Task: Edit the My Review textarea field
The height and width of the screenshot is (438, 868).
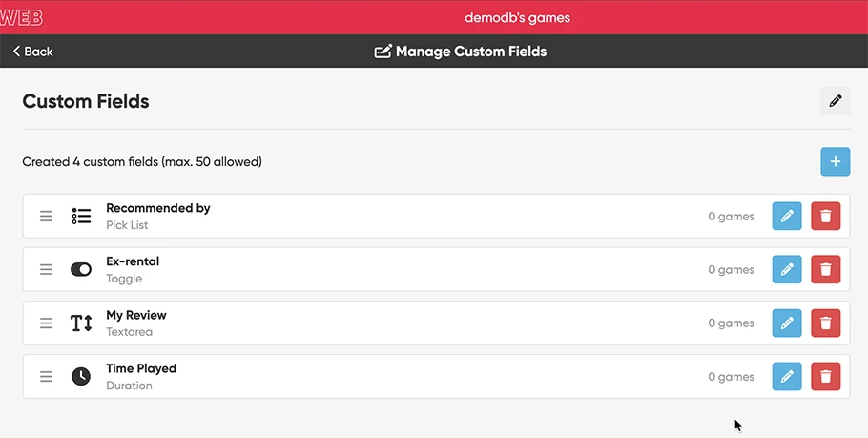Action: pos(787,323)
